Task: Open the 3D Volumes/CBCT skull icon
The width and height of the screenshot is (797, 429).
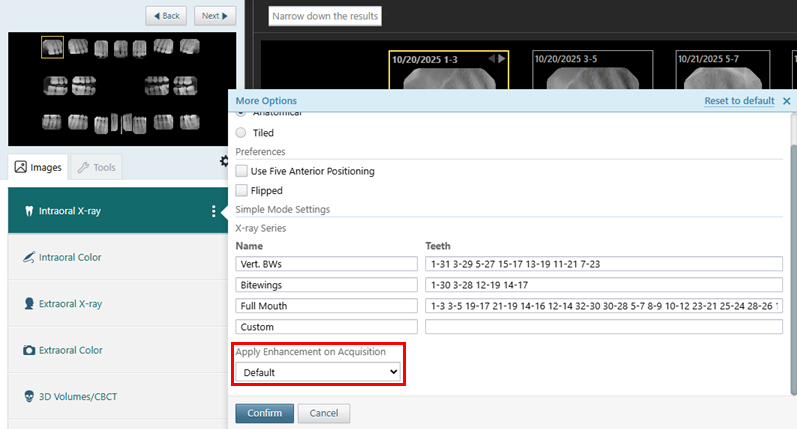Action: click(28, 397)
